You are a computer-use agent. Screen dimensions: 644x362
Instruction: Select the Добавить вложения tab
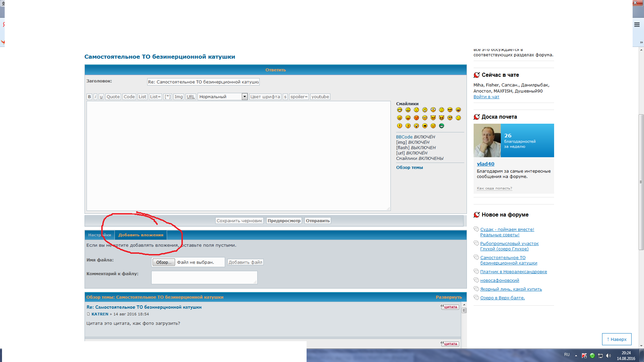coord(141,235)
